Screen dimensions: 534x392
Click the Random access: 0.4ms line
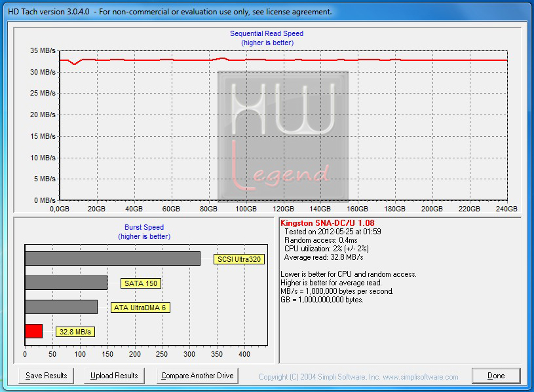321,240
